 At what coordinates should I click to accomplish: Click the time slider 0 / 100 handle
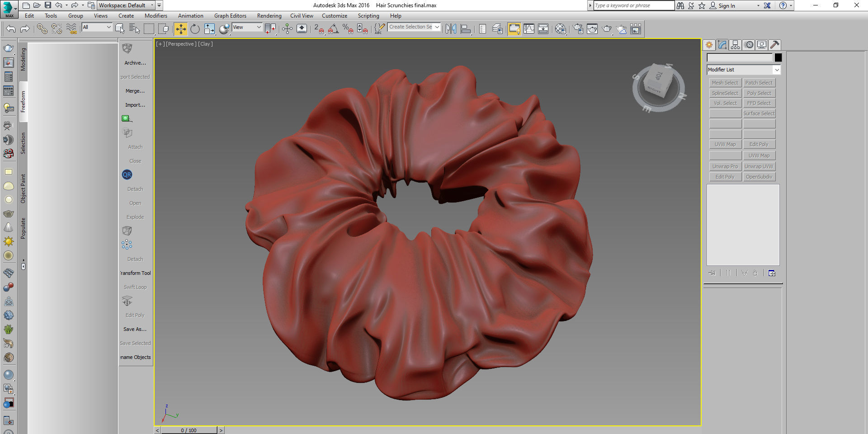pos(189,430)
